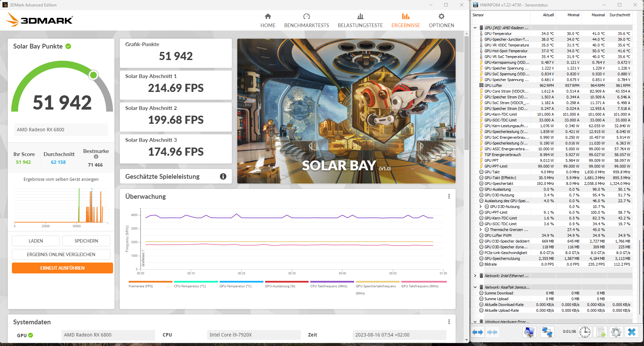Screen dimensions: 644x346
Task: Open the three-dot menu of Überwachung
Action: click(x=449, y=196)
